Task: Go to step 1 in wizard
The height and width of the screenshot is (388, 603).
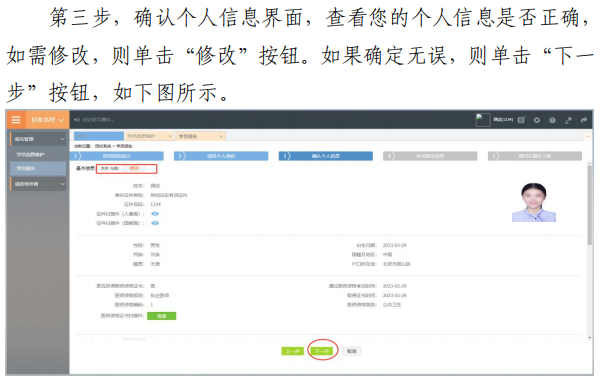Action: [117, 156]
